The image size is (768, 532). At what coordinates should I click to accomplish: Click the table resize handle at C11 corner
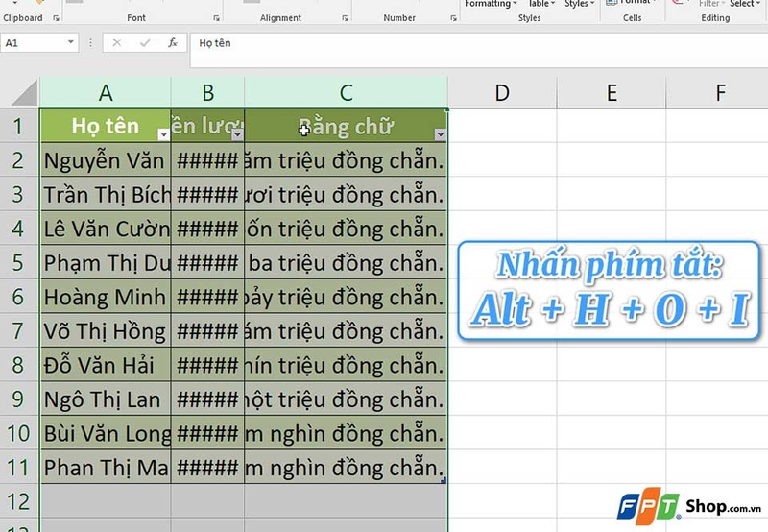(x=444, y=480)
